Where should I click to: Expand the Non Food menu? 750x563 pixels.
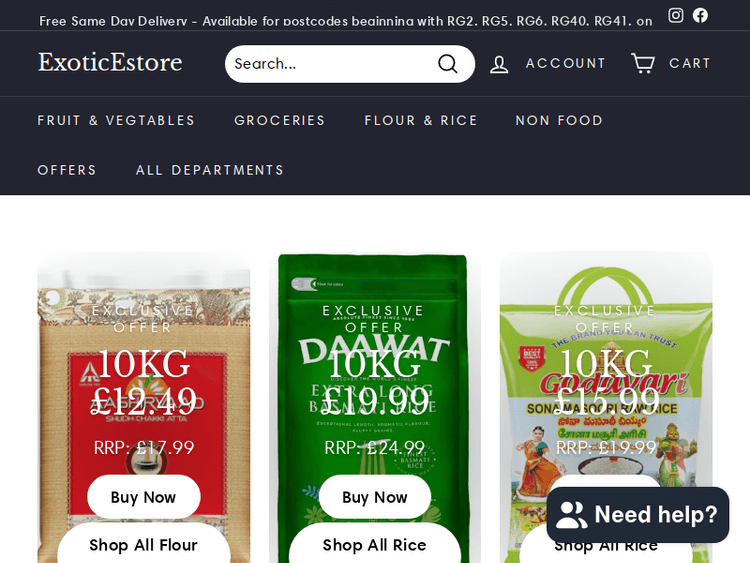coord(559,121)
